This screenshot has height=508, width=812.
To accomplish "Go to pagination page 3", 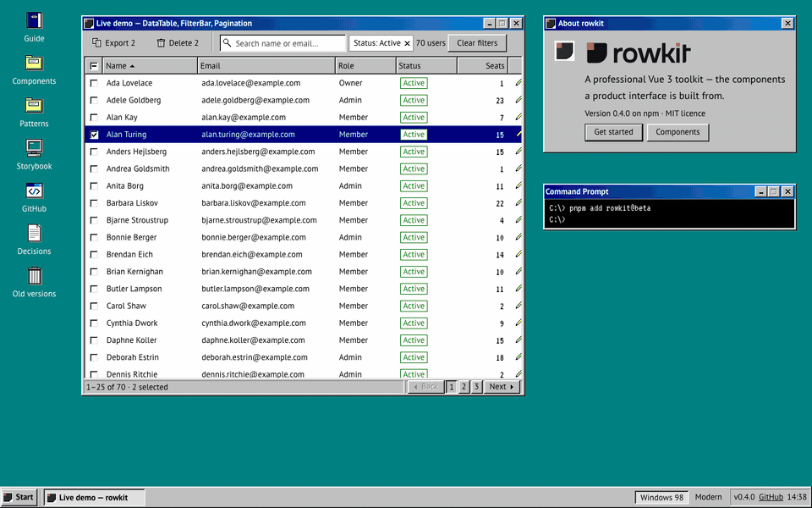I will 476,387.
